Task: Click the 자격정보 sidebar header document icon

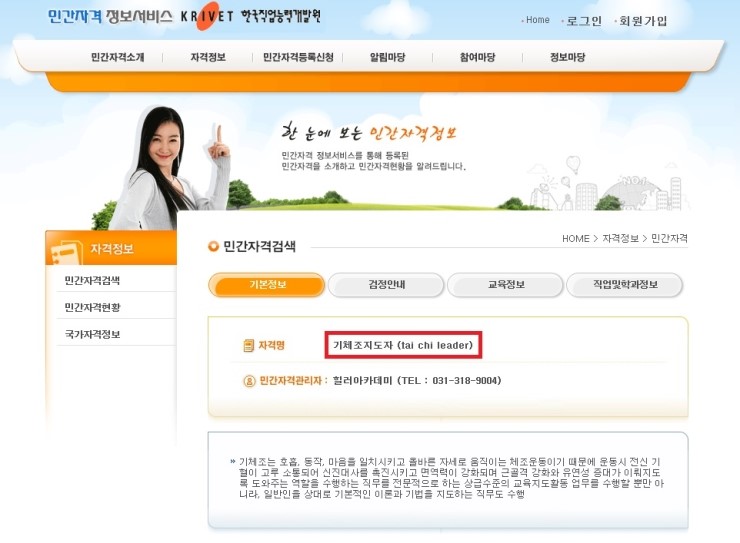Action: pyautogui.click(x=66, y=252)
